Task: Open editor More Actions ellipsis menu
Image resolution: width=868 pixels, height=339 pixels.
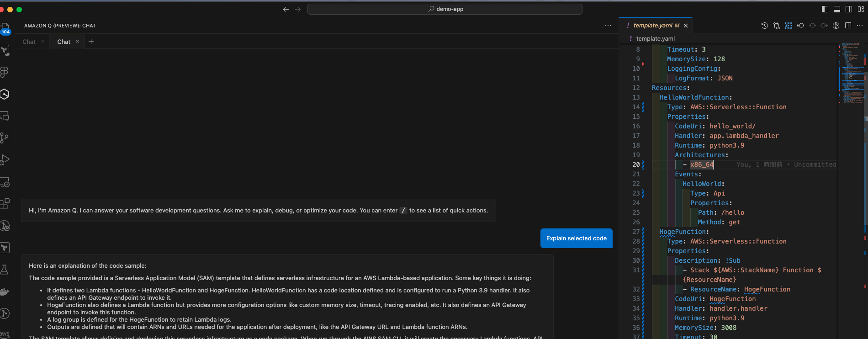Action: coord(860,26)
